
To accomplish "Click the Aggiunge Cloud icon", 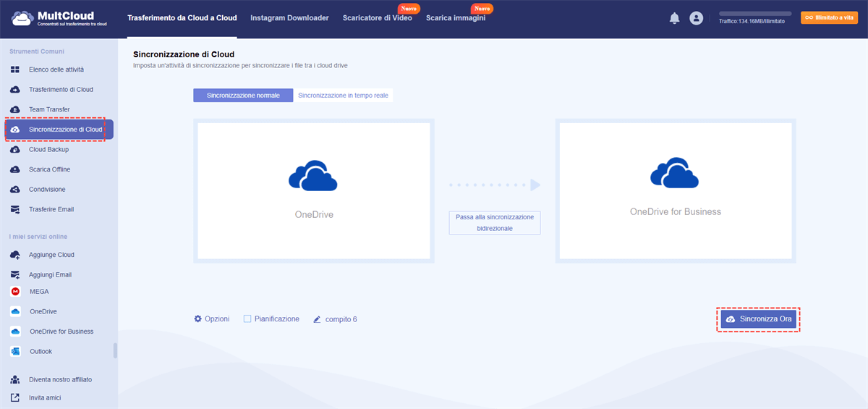I will pyautogui.click(x=15, y=255).
